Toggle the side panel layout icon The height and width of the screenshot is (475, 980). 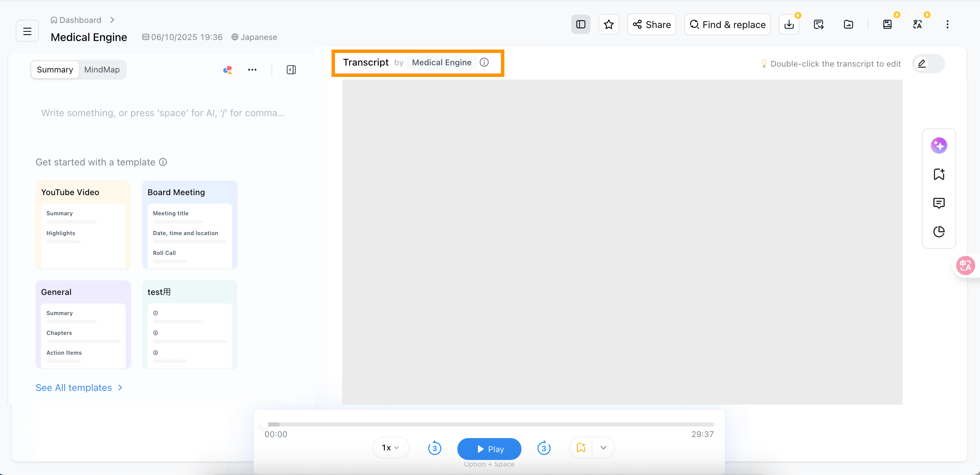click(x=580, y=24)
